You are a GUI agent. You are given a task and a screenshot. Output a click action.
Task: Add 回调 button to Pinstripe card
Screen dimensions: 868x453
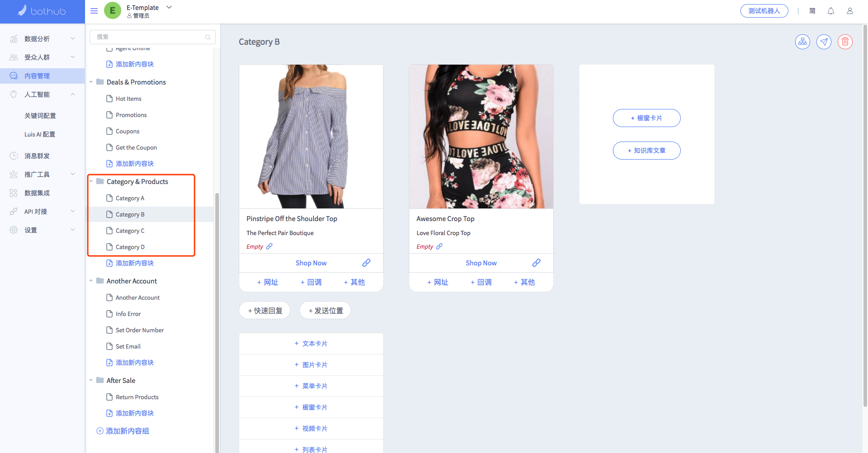[x=311, y=282]
